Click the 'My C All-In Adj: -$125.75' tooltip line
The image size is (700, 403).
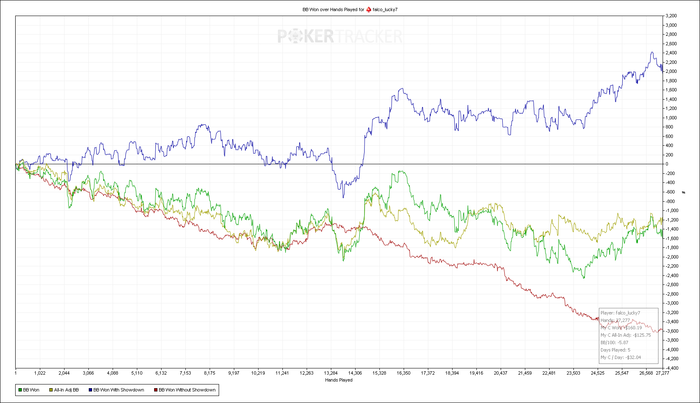(625, 335)
